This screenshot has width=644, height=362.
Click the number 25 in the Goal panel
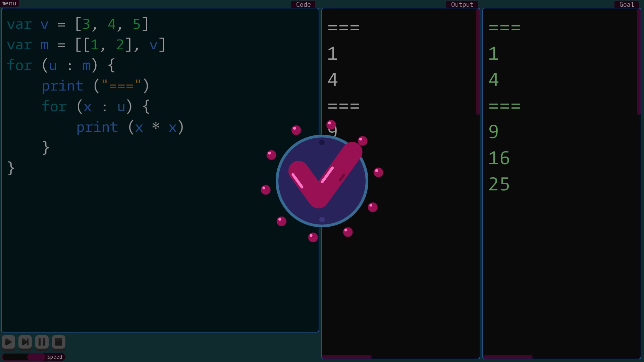pyautogui.click(x=499, y=184)
